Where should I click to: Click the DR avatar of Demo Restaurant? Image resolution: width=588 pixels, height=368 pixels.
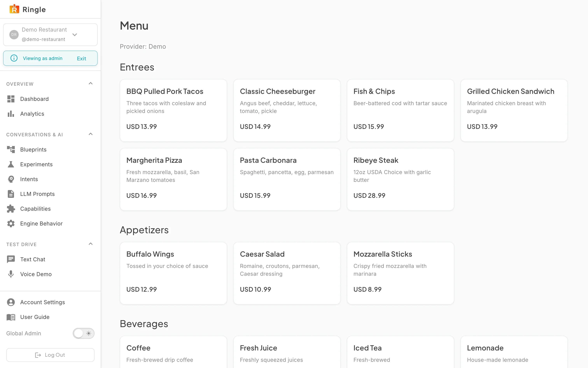14,35
